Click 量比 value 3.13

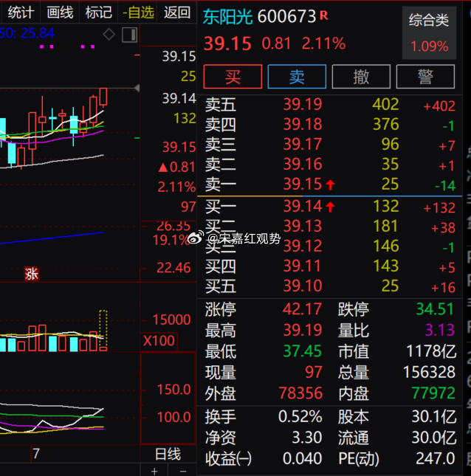click(440, 331)
